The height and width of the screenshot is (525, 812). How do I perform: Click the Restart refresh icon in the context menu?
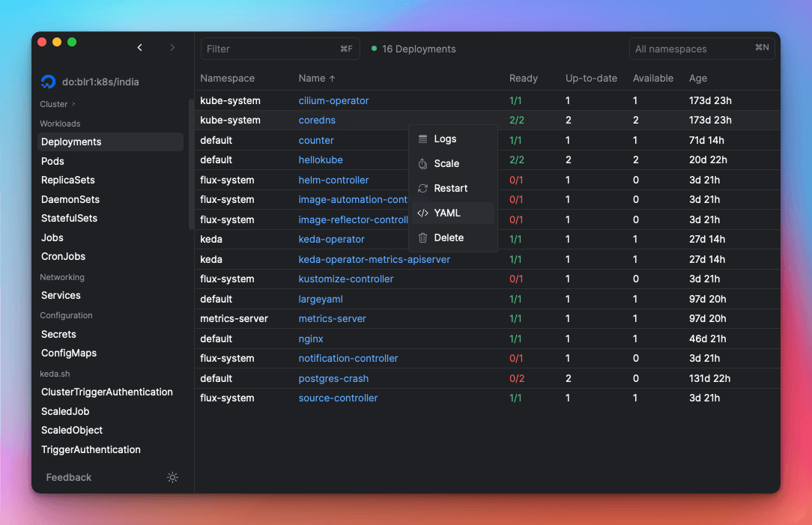tap(424, 188)
